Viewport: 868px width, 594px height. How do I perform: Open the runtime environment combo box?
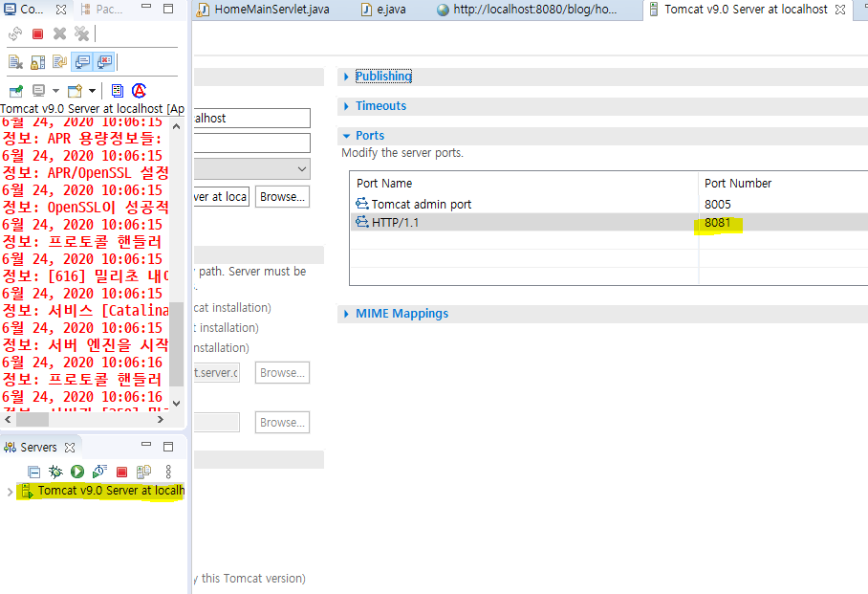pos(251,169)
